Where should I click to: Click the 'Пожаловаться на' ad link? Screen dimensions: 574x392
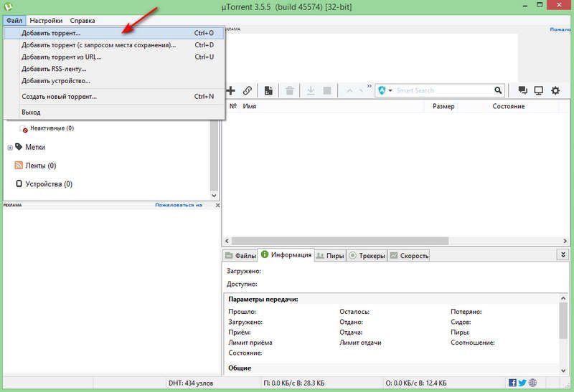point(179,205)
